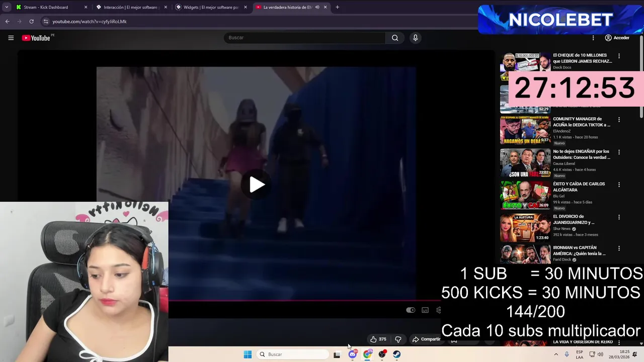Viewport: 644px width, 362px height.
Task: Go back with browser back arrow
Action: coord(7,21)
